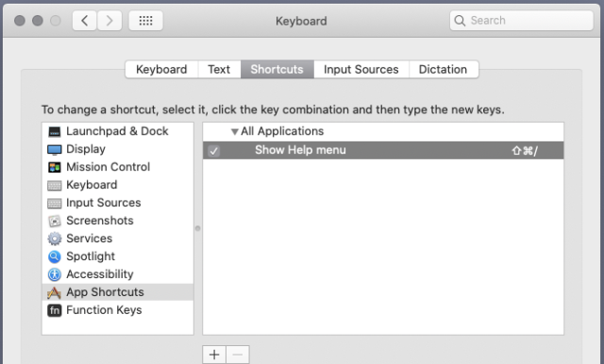Click the search magnifier icon

pos(460,21)
